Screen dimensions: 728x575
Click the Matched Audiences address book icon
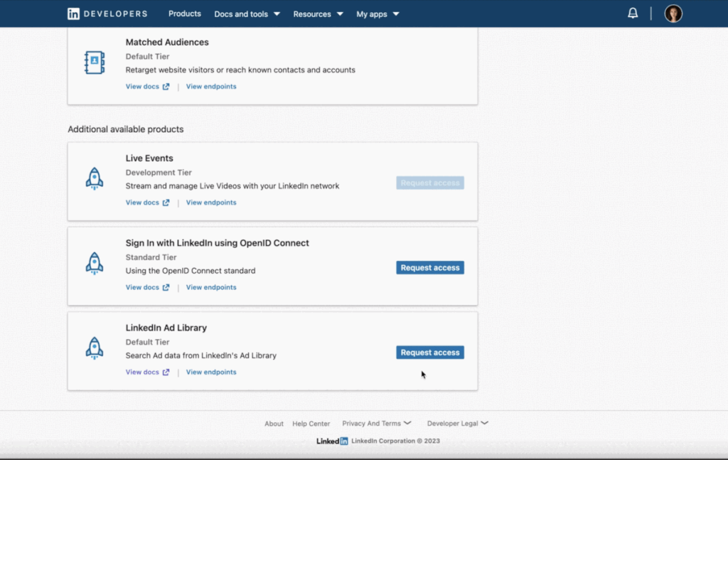pyautogui.click(x=95, y=63)
